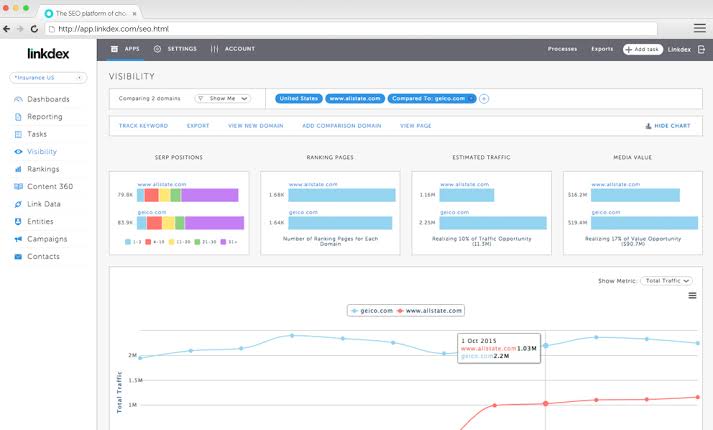This screenshot has width=713, height=430.
Task: Click the Export link
Action: click(x=198, y=126)
